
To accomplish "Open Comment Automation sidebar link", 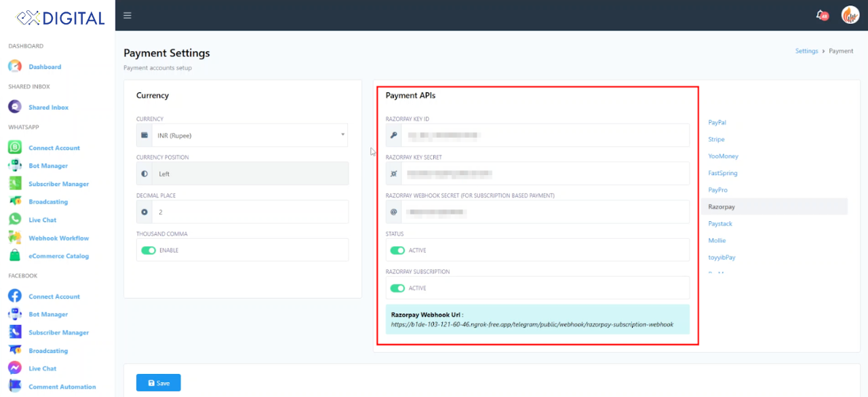I will [62, 387].
